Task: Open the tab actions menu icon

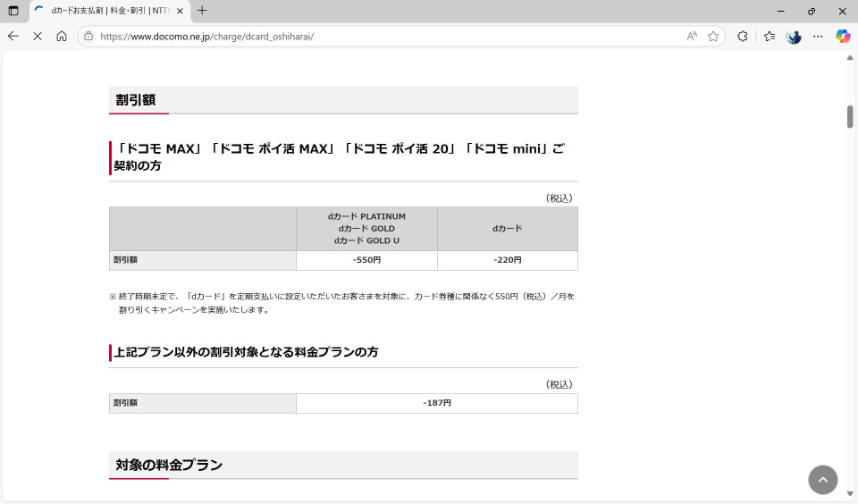Action: (13, 11)
